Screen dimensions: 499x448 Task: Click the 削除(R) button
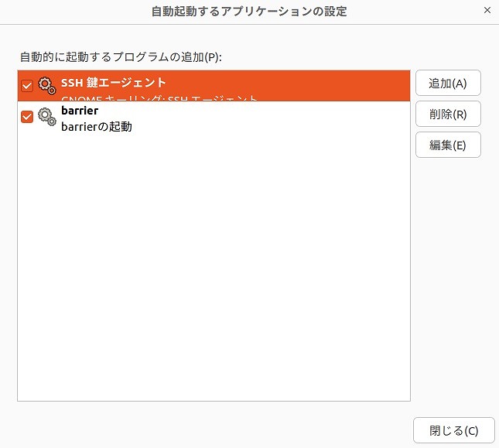[x=448, y=114]
